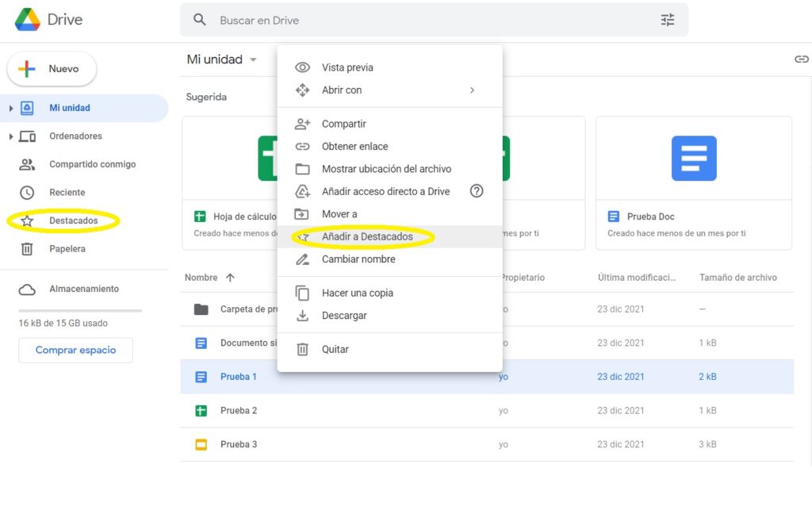The width and height of the screenshot is (812, 514).
Task: Open Compartido conmigo in the sidebar
Action: (x=92, y=164)
